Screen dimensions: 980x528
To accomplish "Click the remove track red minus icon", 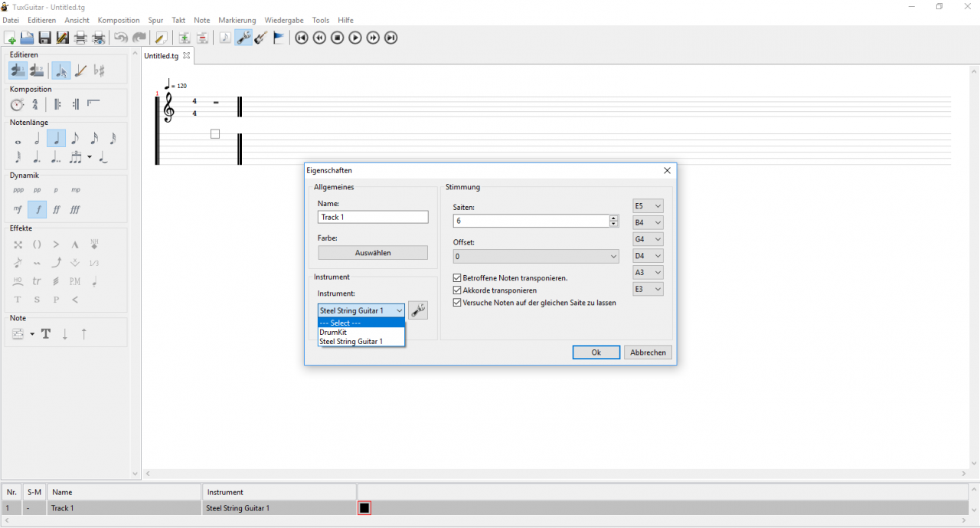I will [202, 38].
